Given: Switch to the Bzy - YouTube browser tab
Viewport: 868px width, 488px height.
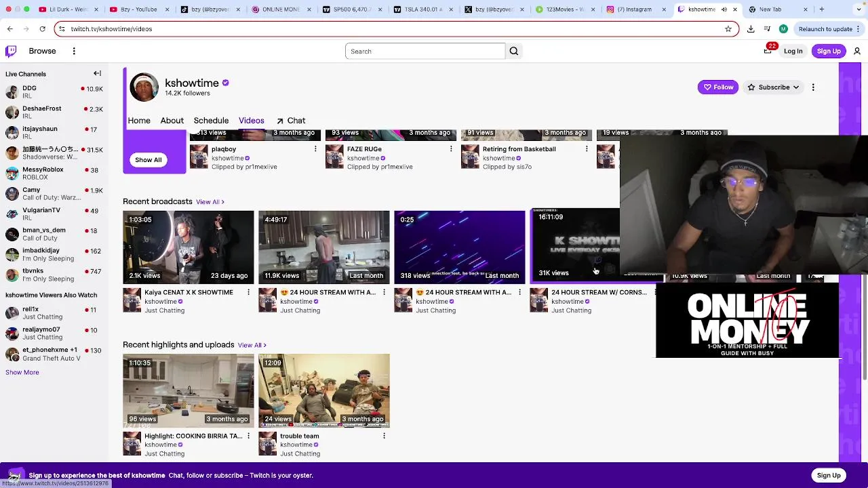Looking at the screenshot, I should pos(134,9).
